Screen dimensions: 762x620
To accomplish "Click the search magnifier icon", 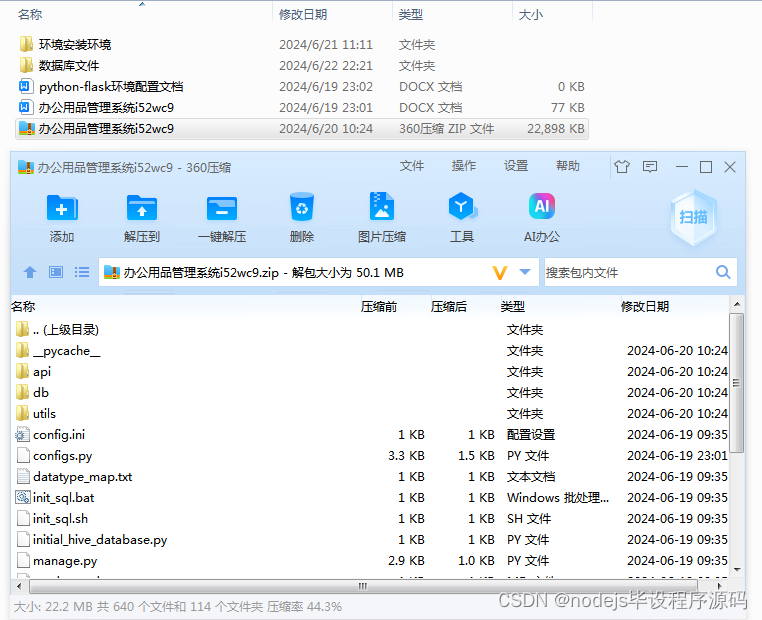I will (x=723, y=272).
